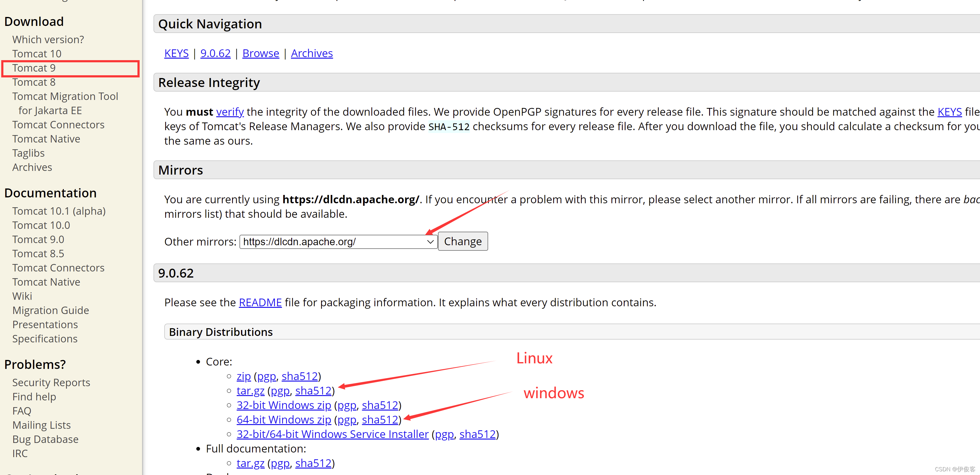980x475 pixels.
Task: Open KEYS link in Release Integrity paragraph
Action: tap(949, 112)
